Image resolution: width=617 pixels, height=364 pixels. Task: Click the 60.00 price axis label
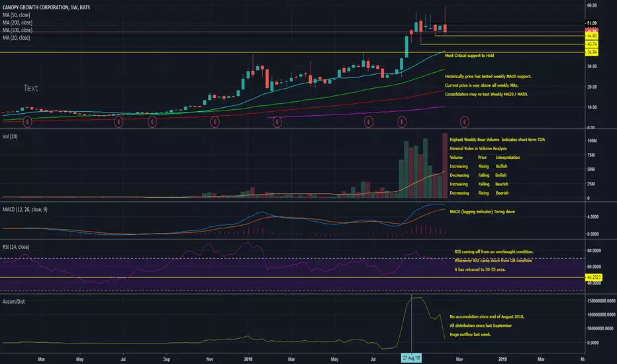(592, 5)
